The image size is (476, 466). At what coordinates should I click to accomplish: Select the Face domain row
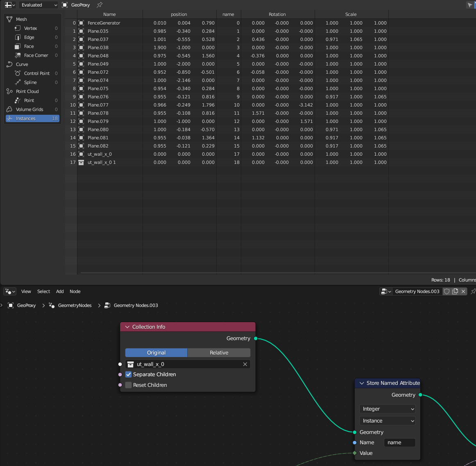33,46
